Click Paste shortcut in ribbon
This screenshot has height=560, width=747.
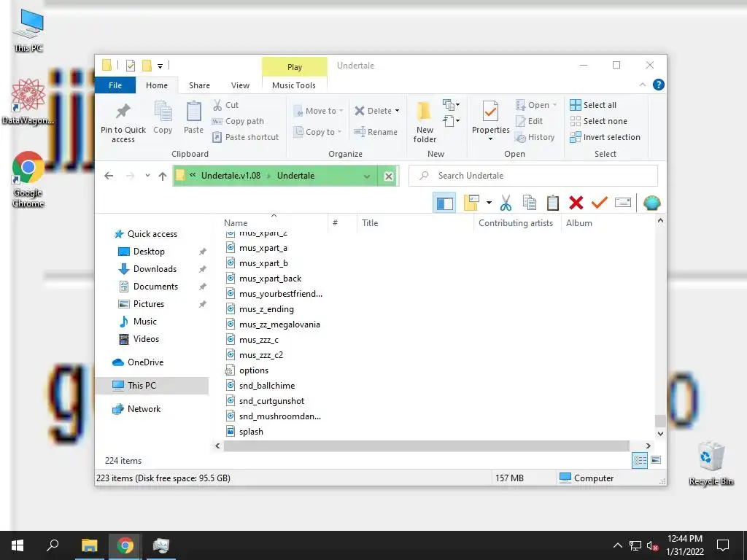tap(245, 137)
